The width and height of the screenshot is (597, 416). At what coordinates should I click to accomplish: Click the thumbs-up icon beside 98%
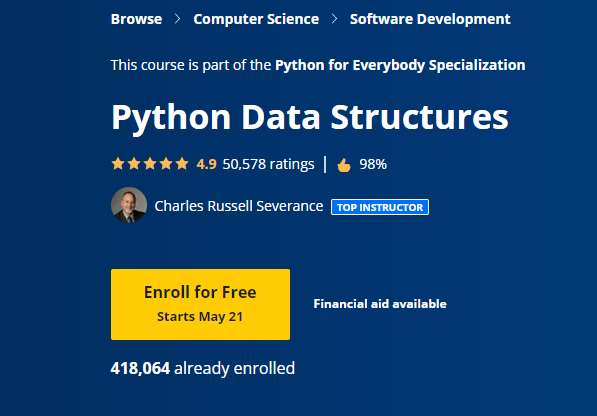344,165
